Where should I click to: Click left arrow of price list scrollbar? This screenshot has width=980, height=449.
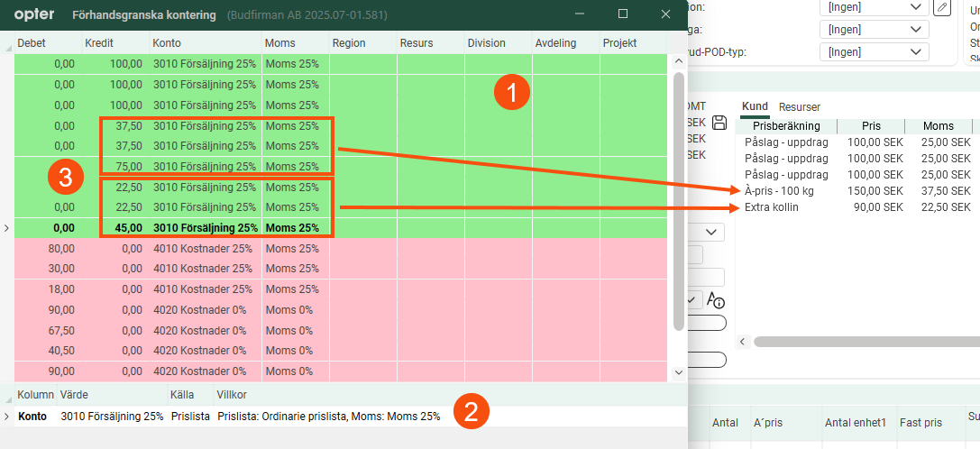point(744,342)
